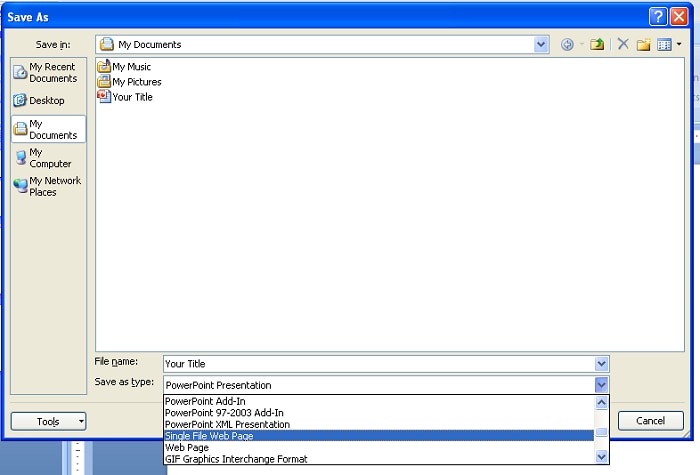This screenshot has width=700, height=475.
Task: Open My Network Places in sidebar
Action: (x=48, y=186)
